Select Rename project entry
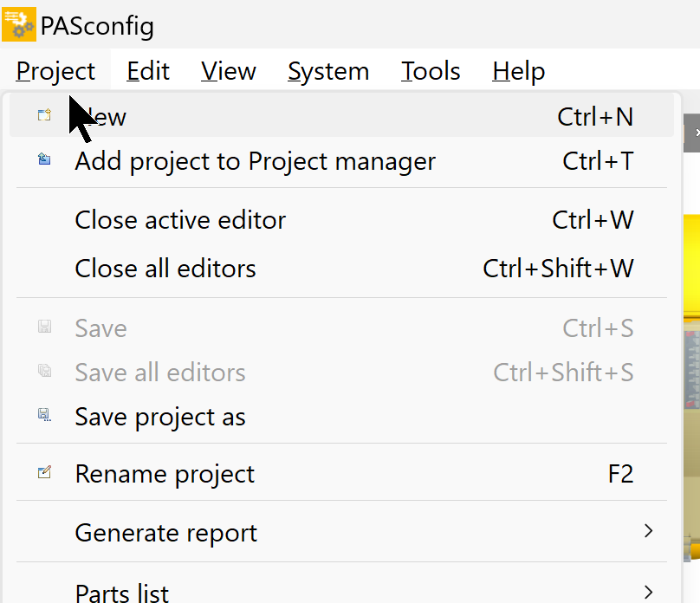 coord(341,474)
